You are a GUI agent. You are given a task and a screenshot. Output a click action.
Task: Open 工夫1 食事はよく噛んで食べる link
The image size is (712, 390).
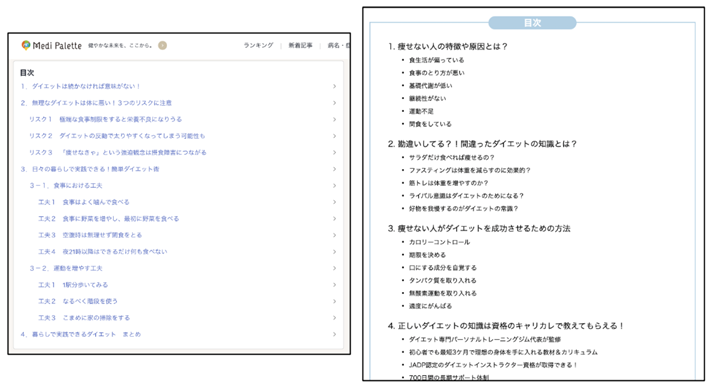click(84, 202)
